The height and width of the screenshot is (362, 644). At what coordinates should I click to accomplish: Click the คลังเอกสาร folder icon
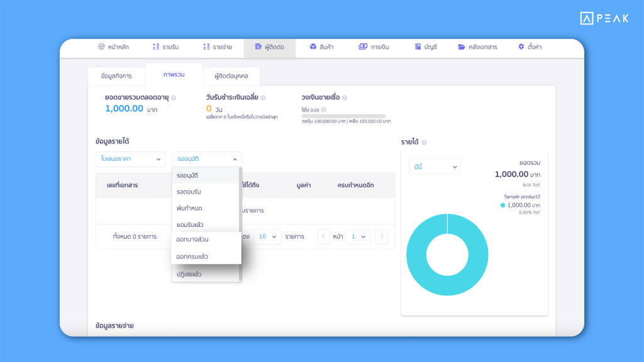tap(462, 47)
